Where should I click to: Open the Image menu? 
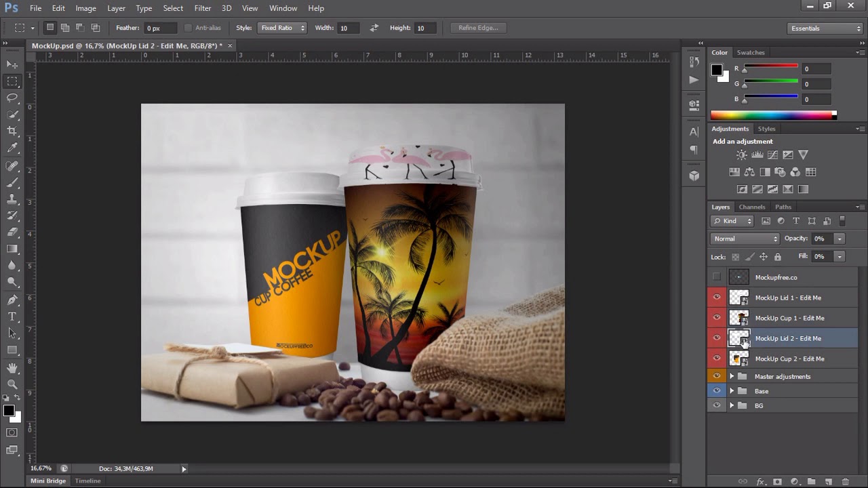pyautogui.click(x=85, y=8)
